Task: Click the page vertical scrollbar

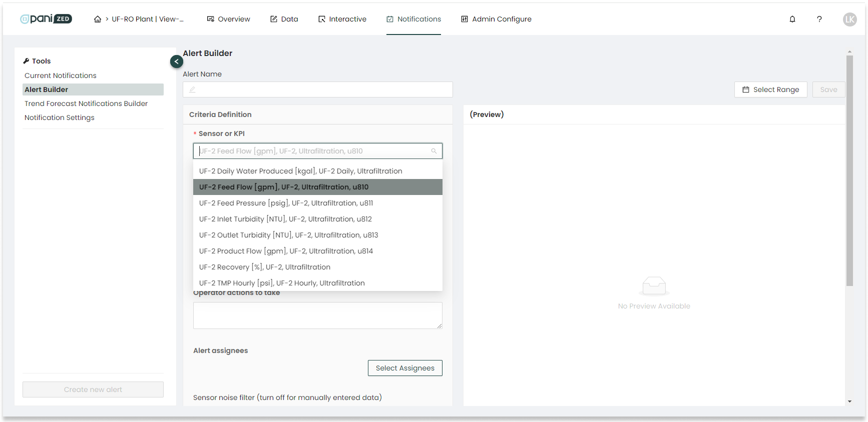Action: [x=849, y=170]
